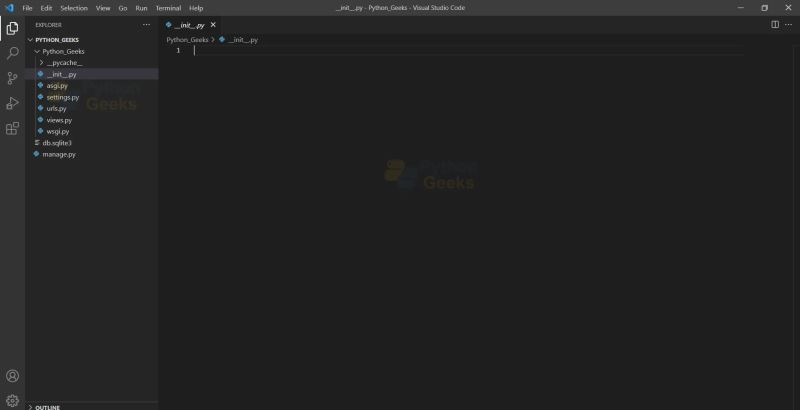Open the Edit menu
This screenshot has height=410, width=800.
[x=46, y=8]
